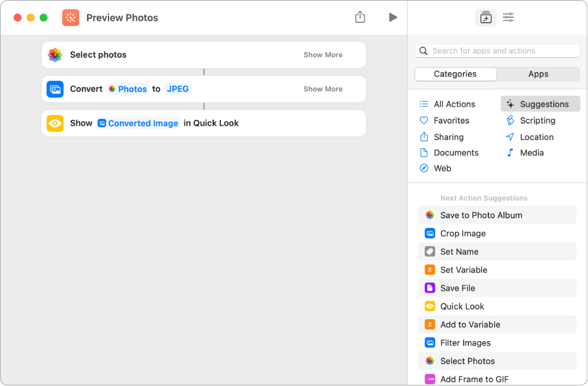The image size is (588, 386).
Task: Click the eye icon on Show action
Action: coord(56,123)
